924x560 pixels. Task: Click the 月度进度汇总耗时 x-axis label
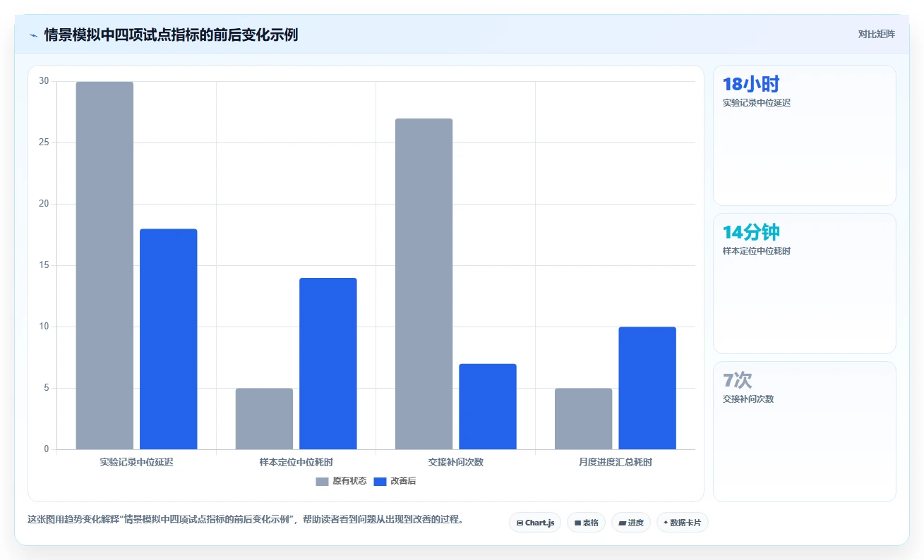click(x=615, y=463)
